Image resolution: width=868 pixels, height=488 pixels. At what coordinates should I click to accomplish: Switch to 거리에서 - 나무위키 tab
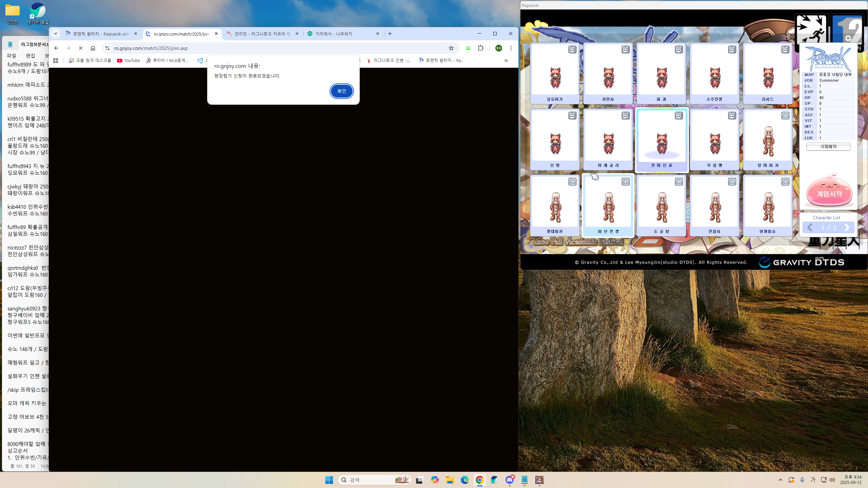[x=343, y=34]
